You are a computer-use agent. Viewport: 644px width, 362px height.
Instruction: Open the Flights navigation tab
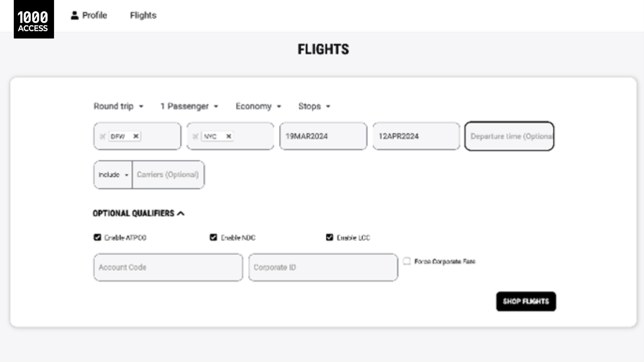click(x=143, y=16)
